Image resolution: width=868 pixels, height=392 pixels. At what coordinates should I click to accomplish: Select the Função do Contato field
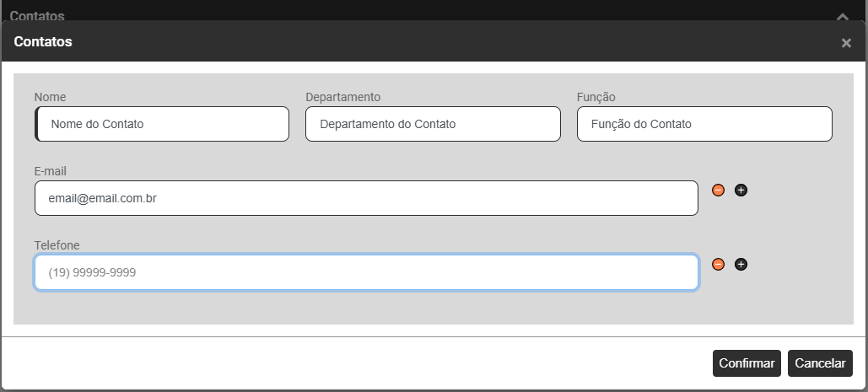[x=704, y=124]
